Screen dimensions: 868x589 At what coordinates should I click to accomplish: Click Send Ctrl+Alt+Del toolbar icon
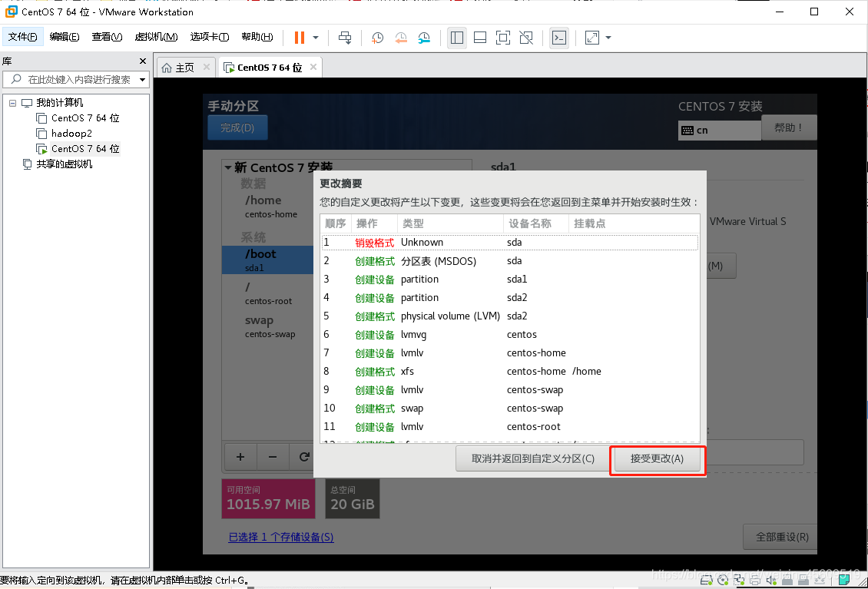coord(345,38)
